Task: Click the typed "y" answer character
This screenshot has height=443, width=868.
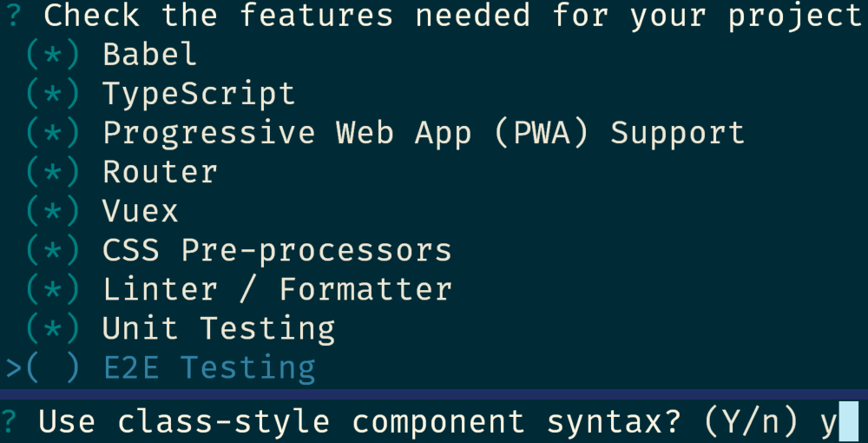Action: click(829, 422)
